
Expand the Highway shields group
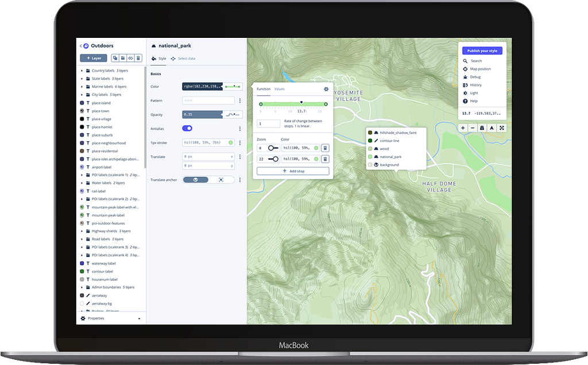click(x=82, y=231)
